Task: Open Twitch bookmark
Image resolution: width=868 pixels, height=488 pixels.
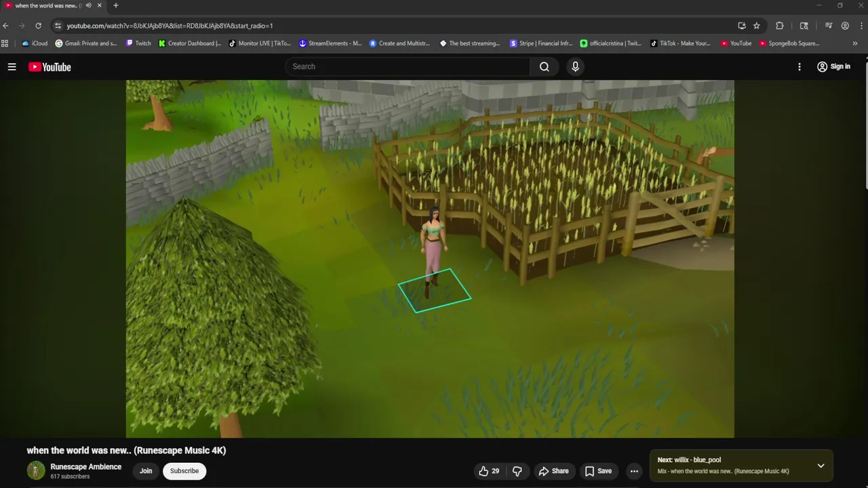Action: point(139,43)
